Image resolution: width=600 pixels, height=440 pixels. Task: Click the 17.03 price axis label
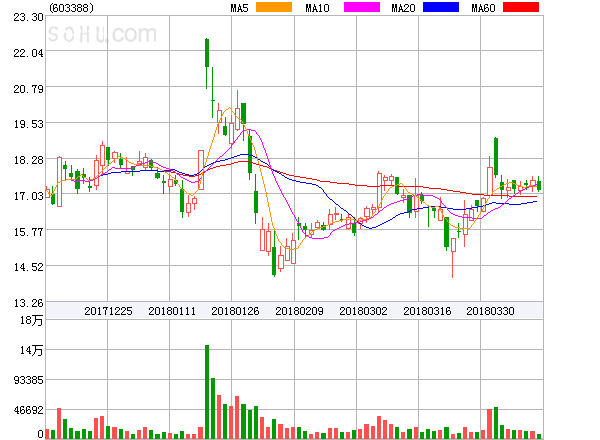[28, 196]
